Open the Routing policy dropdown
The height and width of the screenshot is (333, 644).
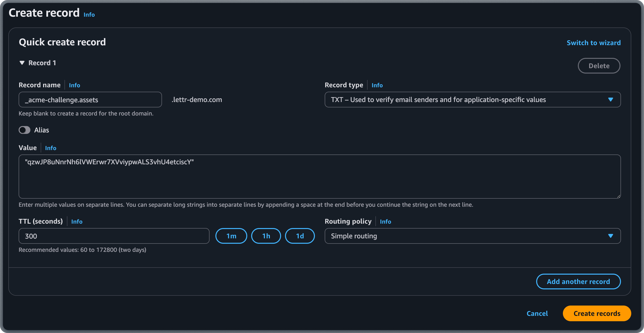[x=610, y=236]
